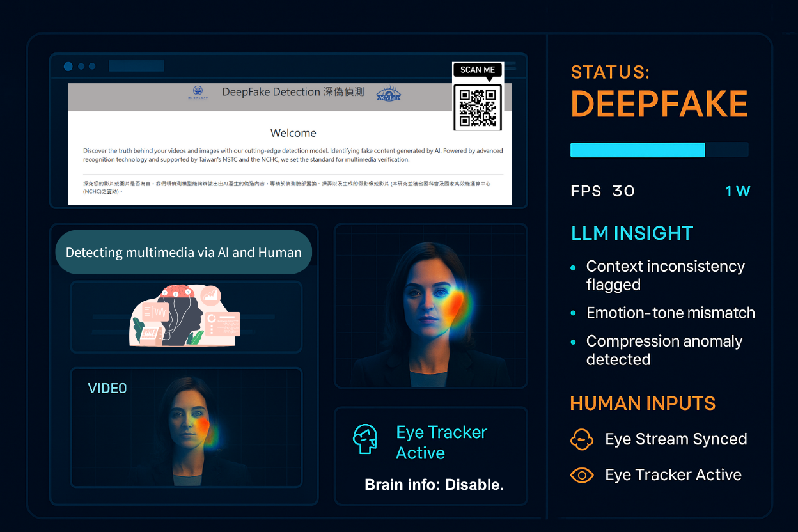Click the largest circle in the window bar
Screen dimensions: 798x532
[x=68, y=66]
